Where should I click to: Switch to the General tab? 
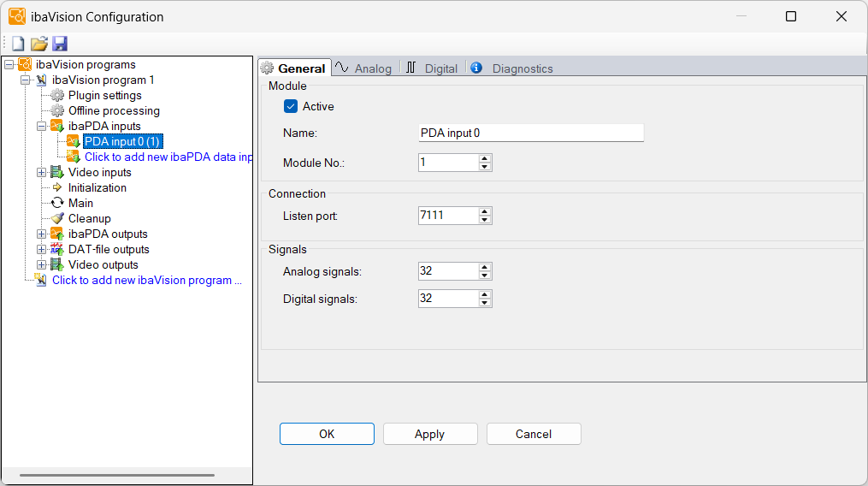pyautogui.click(x=295, y=68)
